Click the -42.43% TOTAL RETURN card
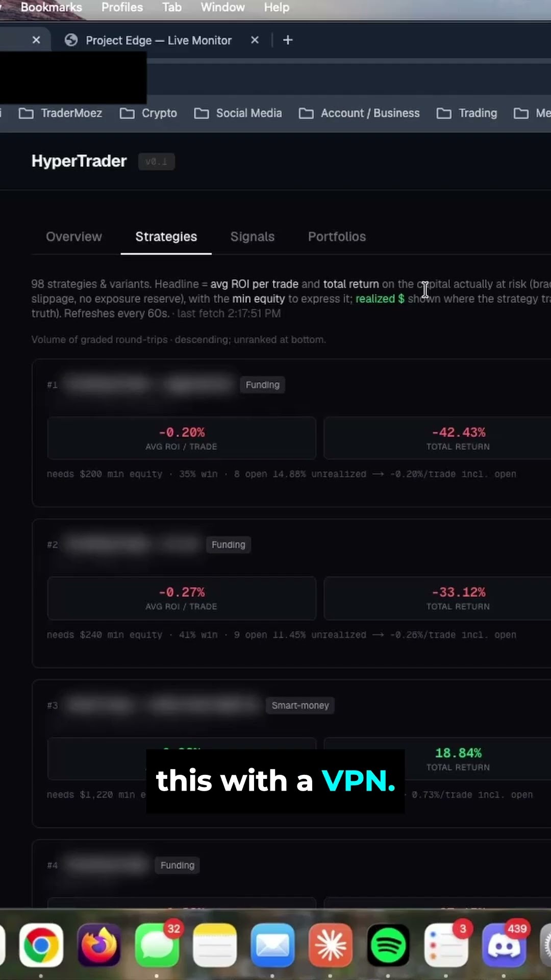This screenshot has width=551, height=980. pos(438,438)
